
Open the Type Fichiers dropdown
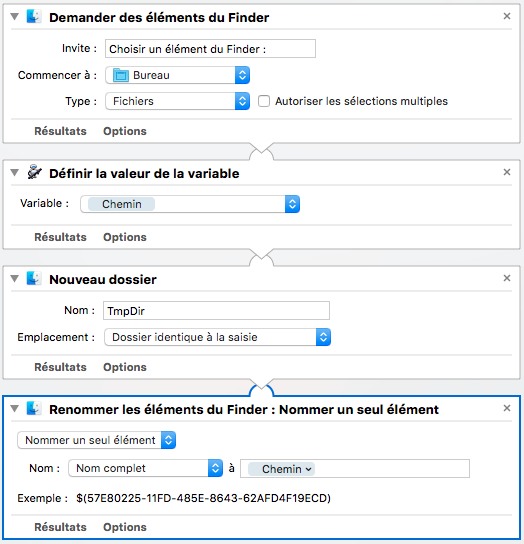178,101
